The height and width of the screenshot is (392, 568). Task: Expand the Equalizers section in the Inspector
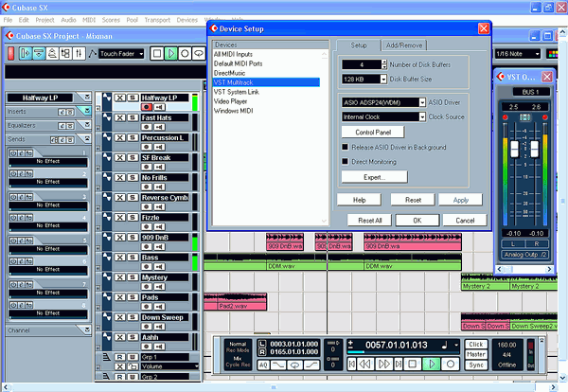[x=87, y=124]
